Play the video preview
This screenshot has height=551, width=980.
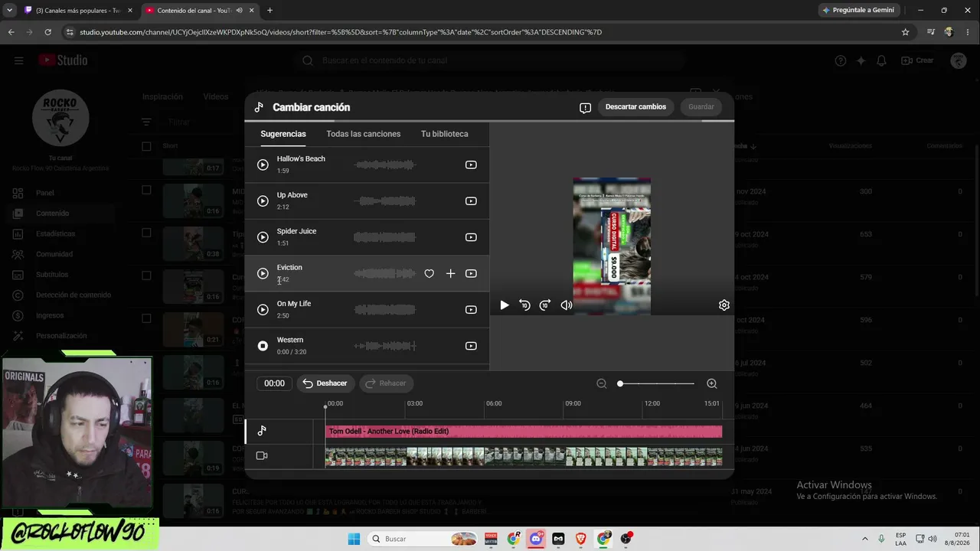(504, 305)
